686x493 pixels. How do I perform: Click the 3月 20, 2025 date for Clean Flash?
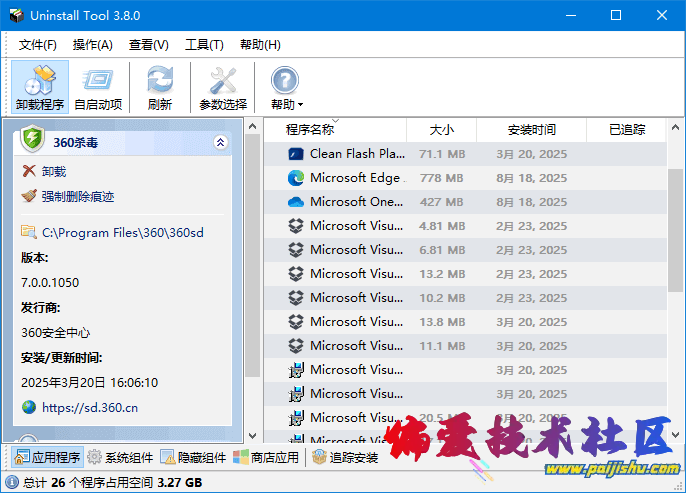tap(532, 154)
